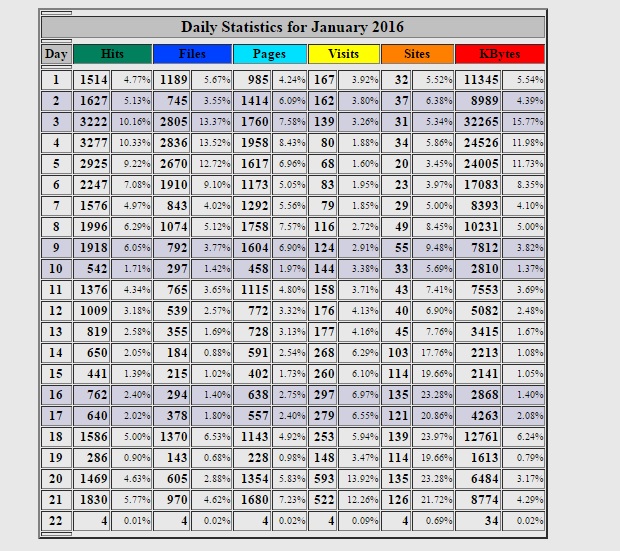Screen dimensions: 620x551
Task: Select KBytes value 4263 on day 17
Action: (x=478, y=415)
